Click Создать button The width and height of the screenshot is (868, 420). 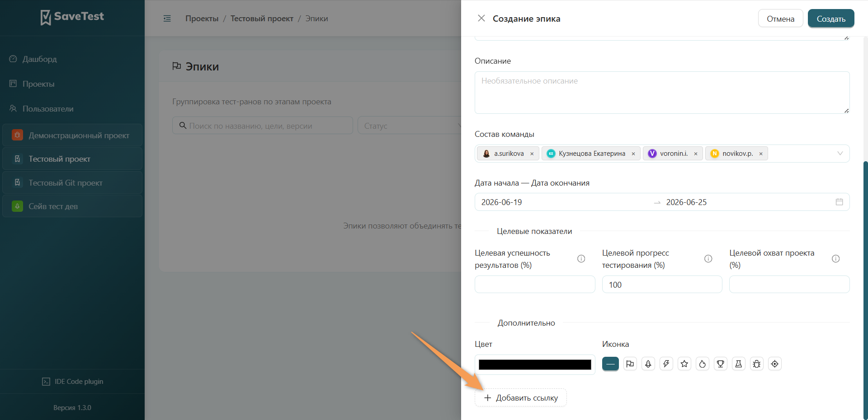coord(831,19)
